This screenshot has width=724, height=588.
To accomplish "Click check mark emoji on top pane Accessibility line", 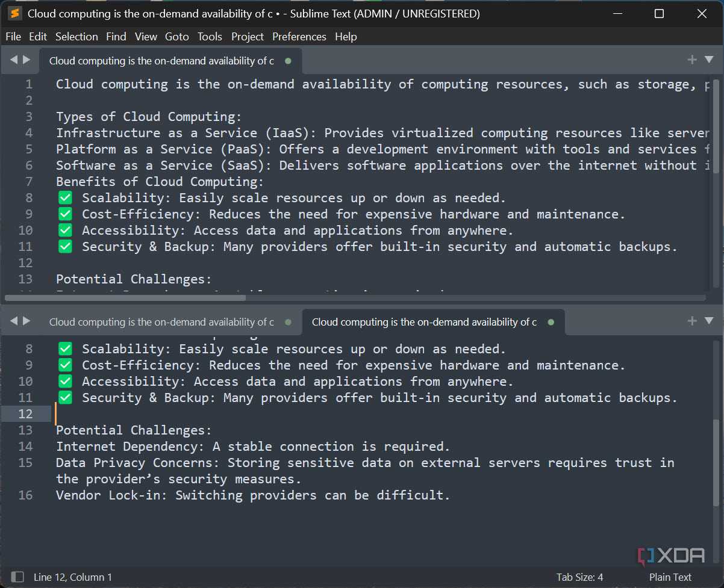I will [x=65, y=230].
